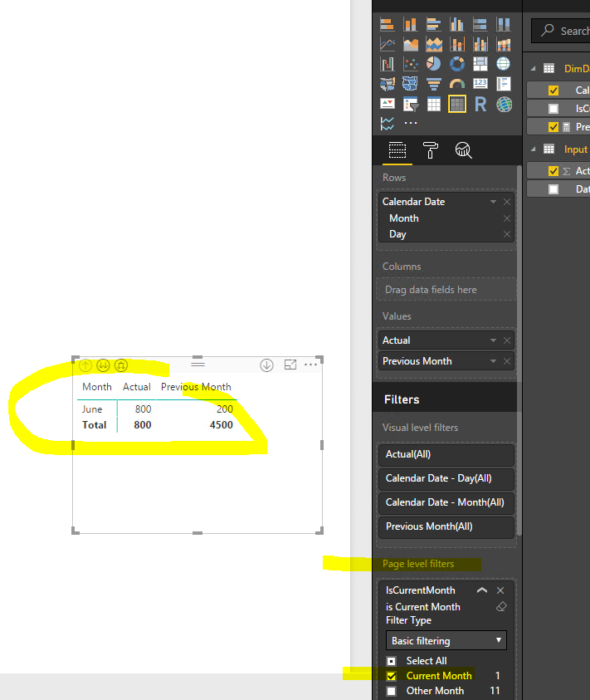
Task: Uncheck the Cal field checkbox
Action: pyautogui.click(x=553, y=91)
